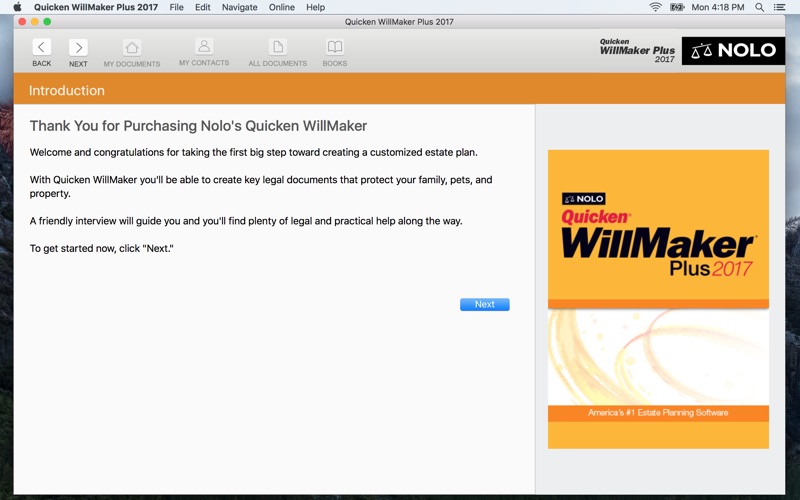
Task: Click the Quicken WillMaker Plus 2017 logo
Action: click(x=637, y=51)
